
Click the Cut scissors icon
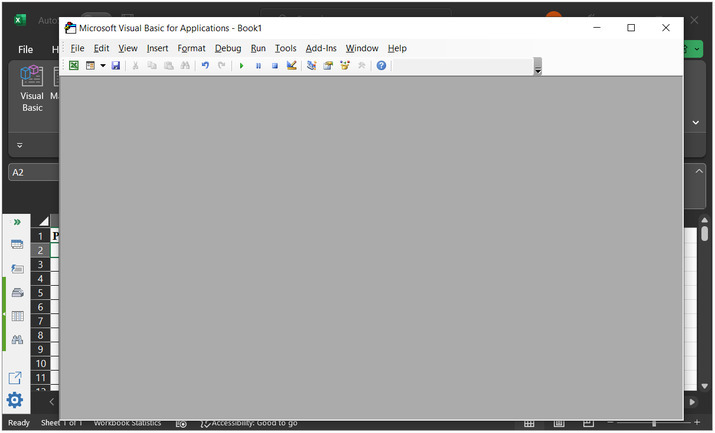click(x=135, y=66)
